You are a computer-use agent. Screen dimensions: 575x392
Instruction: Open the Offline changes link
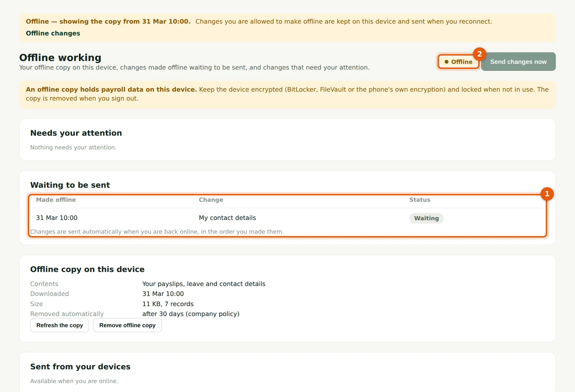click(x=53, y=33)
